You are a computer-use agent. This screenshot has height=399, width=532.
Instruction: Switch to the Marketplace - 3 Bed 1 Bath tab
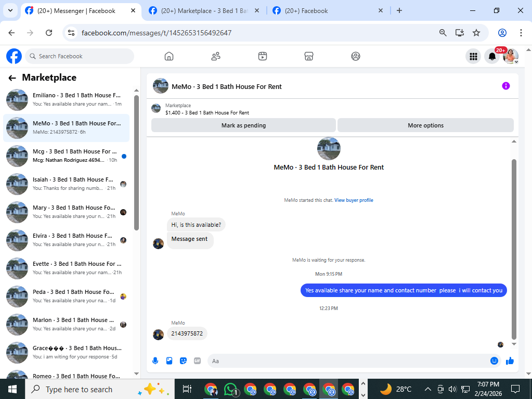[x=203, y=11]
